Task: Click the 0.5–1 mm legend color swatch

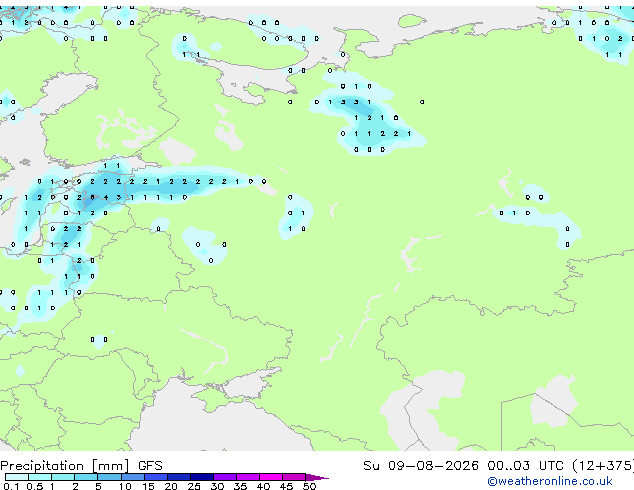Action: (x=40, y=477)
